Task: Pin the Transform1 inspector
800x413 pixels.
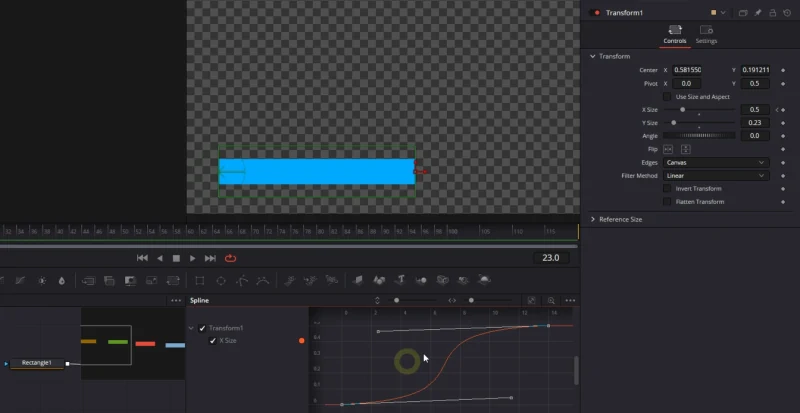Action: (758, 13)
